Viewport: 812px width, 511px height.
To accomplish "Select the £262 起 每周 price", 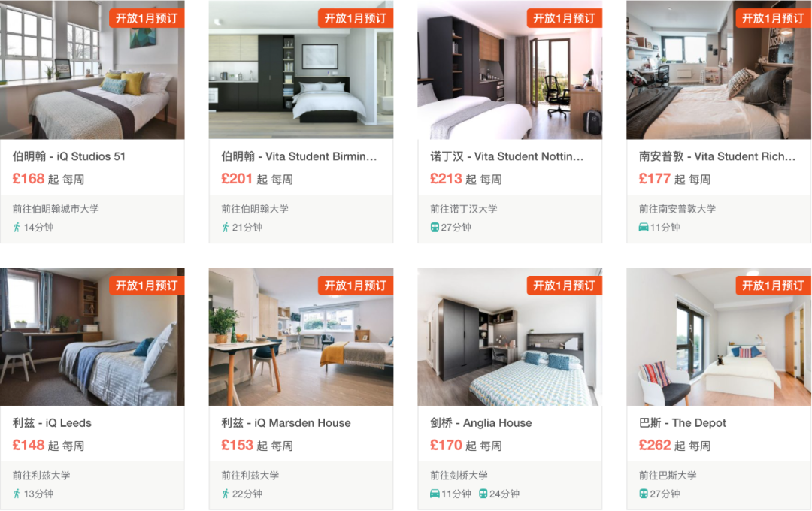I will pos(674,446).
